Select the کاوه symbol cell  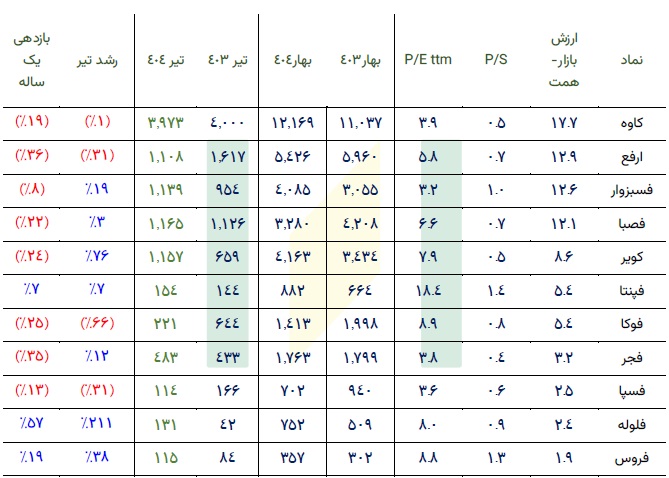point(631,123)
